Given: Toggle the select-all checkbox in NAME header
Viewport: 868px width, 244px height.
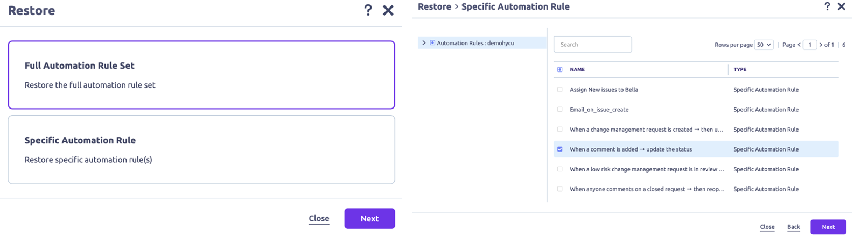Looking at the screenshot, I should 560,69.
